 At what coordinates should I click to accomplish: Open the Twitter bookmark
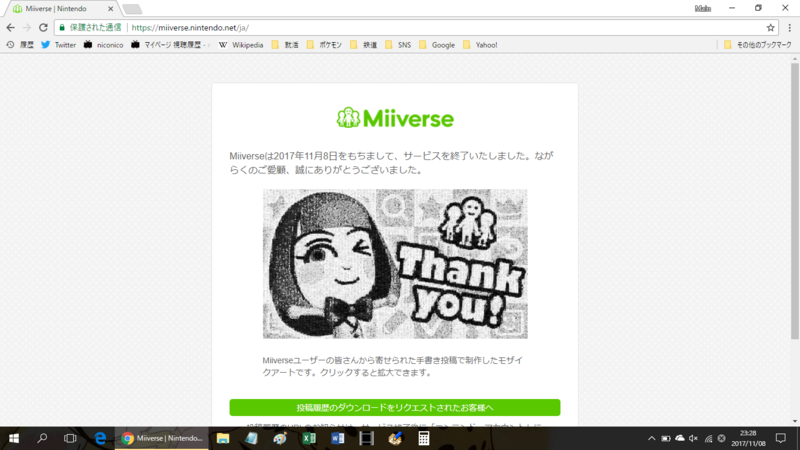59,45
